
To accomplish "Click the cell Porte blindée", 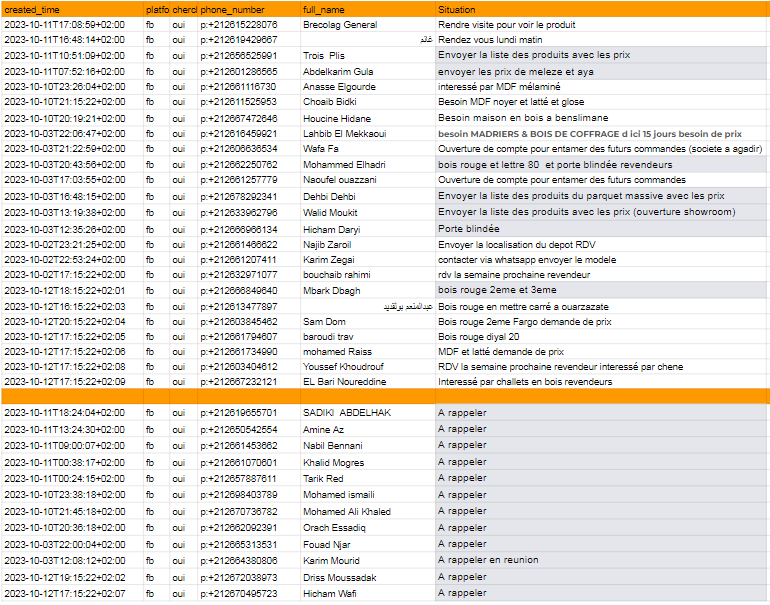I will (x=602, y=229).
